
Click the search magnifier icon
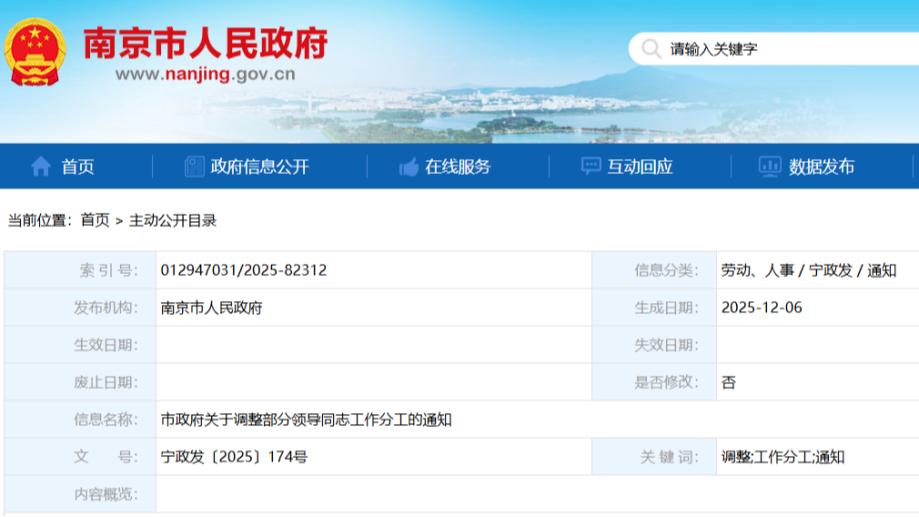[651, 48]
